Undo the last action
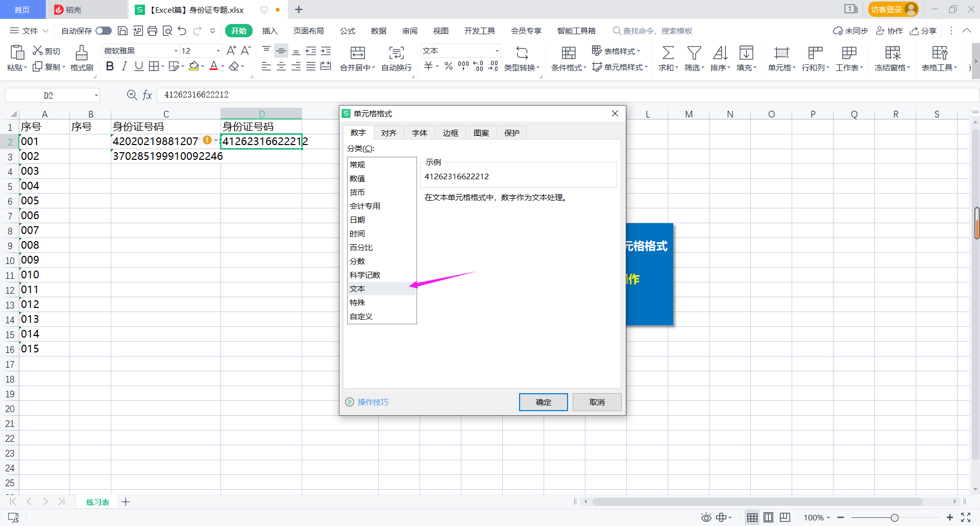 [182, 31]
